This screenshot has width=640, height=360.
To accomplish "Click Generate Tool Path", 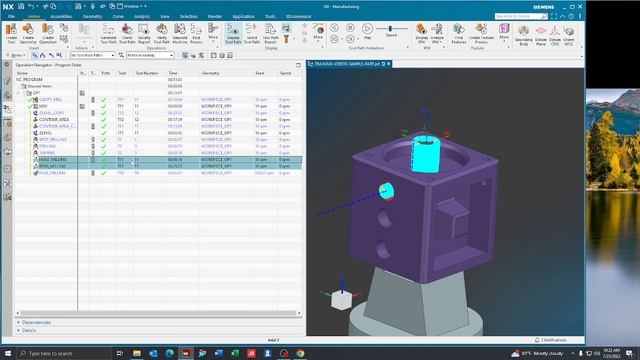I will [x=109, y=33].
